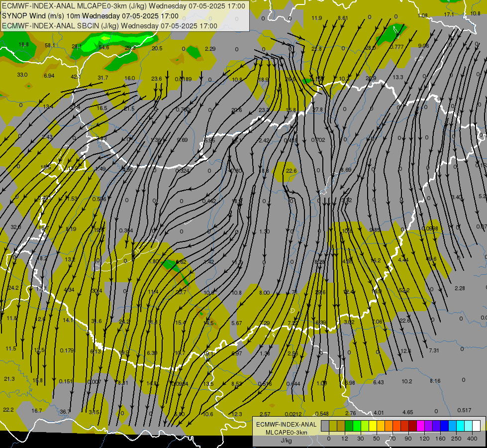Click the map value 36.7
Screen dimensions: 487x448
click(65, 412)
